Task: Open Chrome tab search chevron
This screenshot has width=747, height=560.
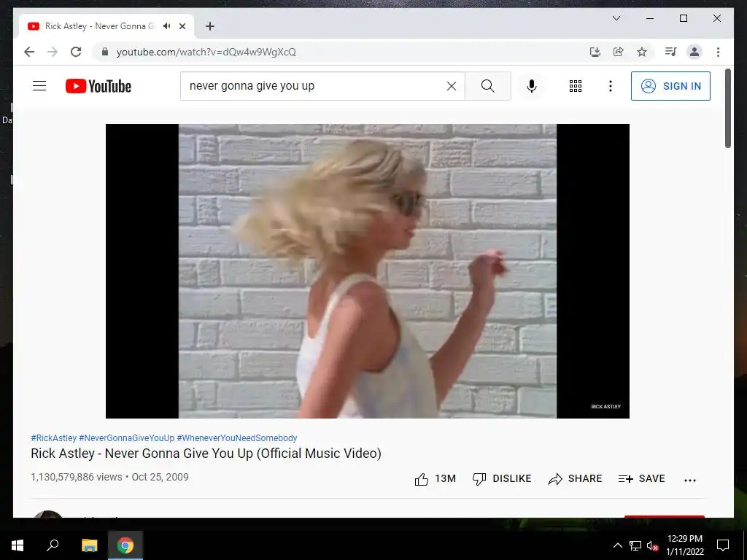Action: click(x=616, y=18)
